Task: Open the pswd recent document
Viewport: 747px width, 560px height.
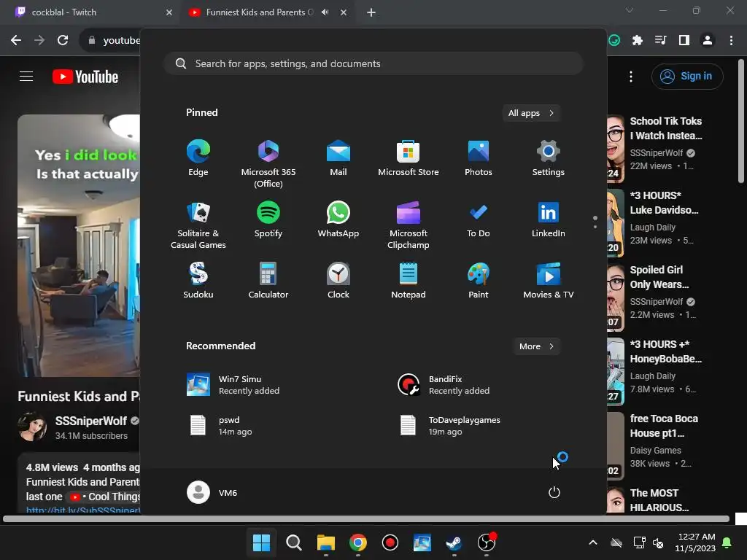Action: (220, 426)
